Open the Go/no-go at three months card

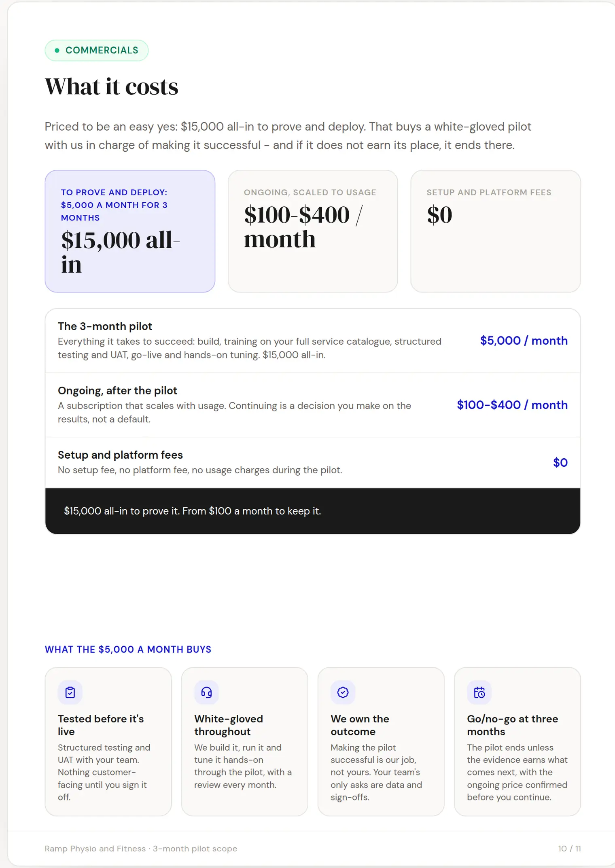click(x=517, y=741)
